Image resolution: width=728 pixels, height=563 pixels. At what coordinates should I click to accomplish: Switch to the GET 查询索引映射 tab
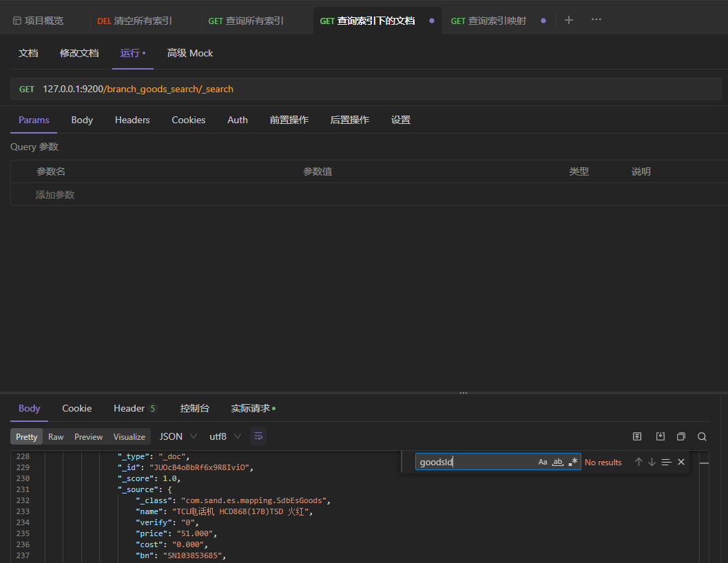pos(488,21)
